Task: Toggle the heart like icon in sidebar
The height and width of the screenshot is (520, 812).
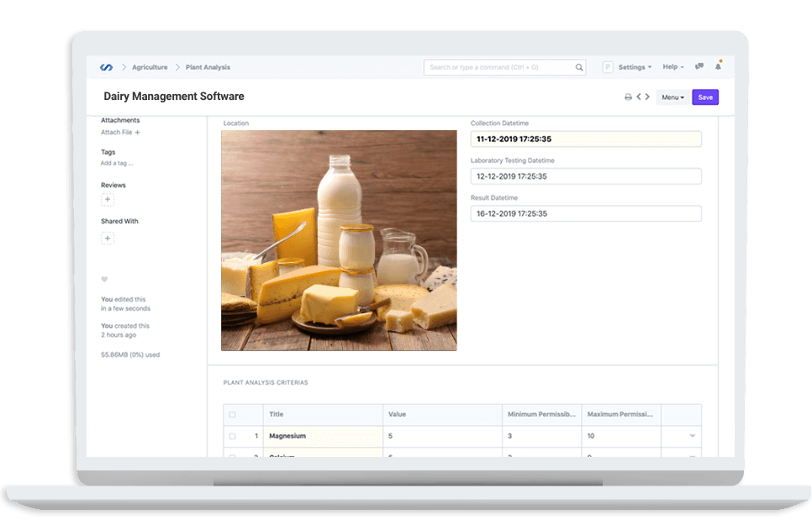Action: pos(103,279)
